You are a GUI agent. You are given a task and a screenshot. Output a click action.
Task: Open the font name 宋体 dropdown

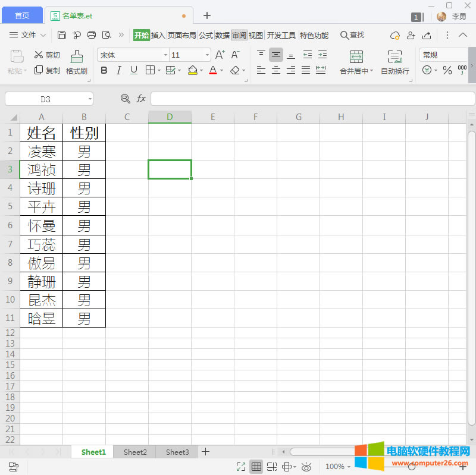(x=165, y=55)
